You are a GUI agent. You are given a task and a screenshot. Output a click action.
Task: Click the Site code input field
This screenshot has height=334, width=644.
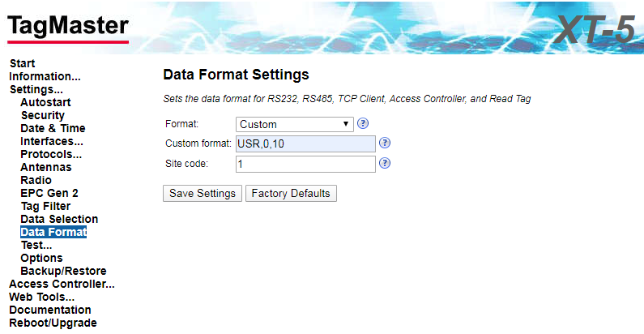[x=305, y=163]
